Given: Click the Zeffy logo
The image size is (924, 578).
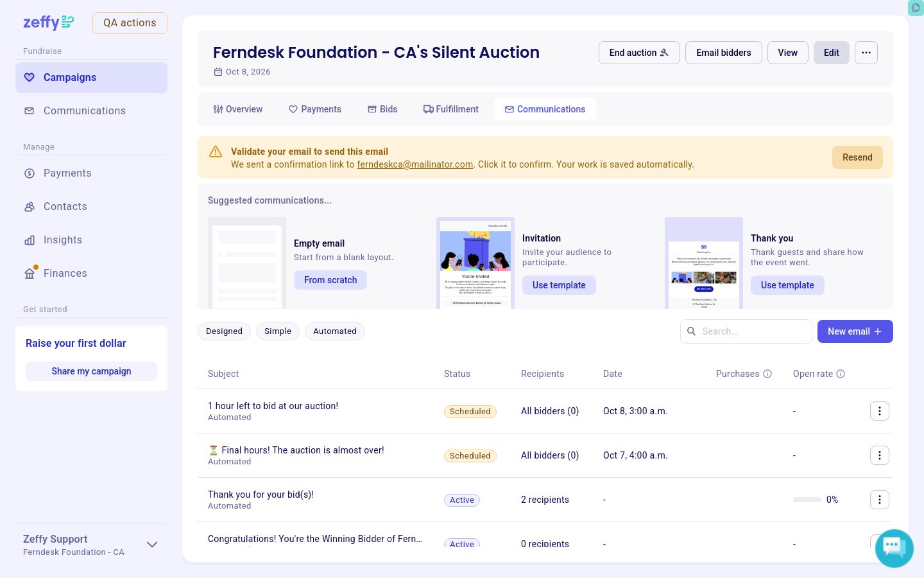Looking at the screenshot, I should 49,22.
